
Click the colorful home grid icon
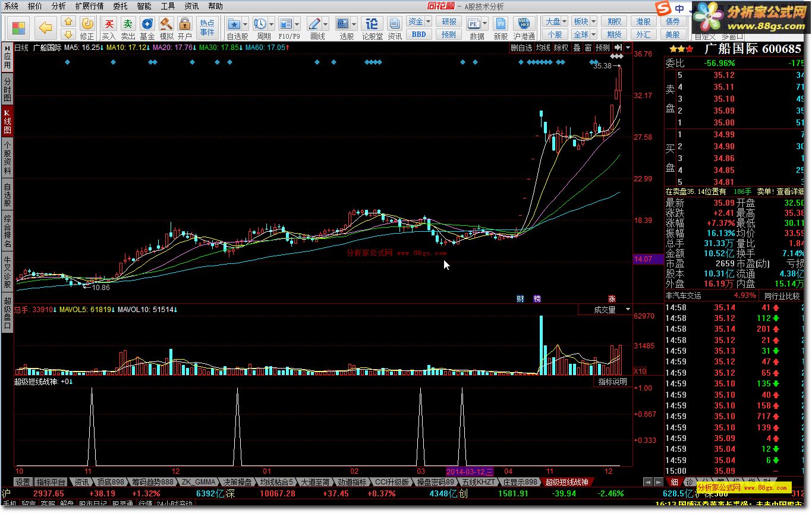click(x=18, y=27)
